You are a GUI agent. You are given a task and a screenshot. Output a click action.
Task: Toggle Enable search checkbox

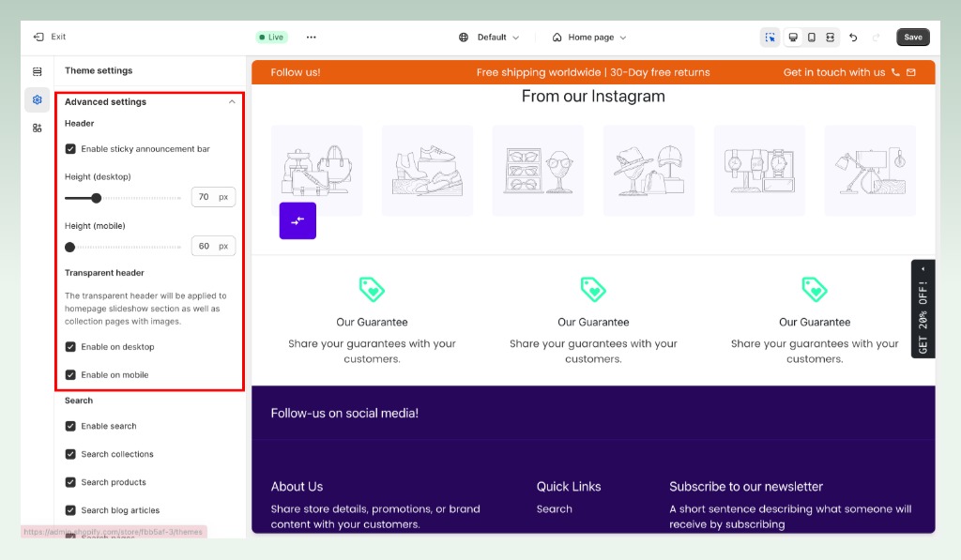pyautogui.click(x=70, y=426)
